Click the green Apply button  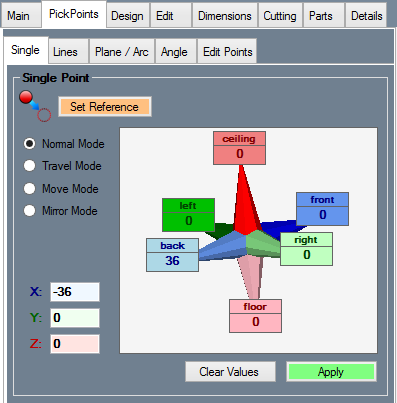[x=331, y=372]
